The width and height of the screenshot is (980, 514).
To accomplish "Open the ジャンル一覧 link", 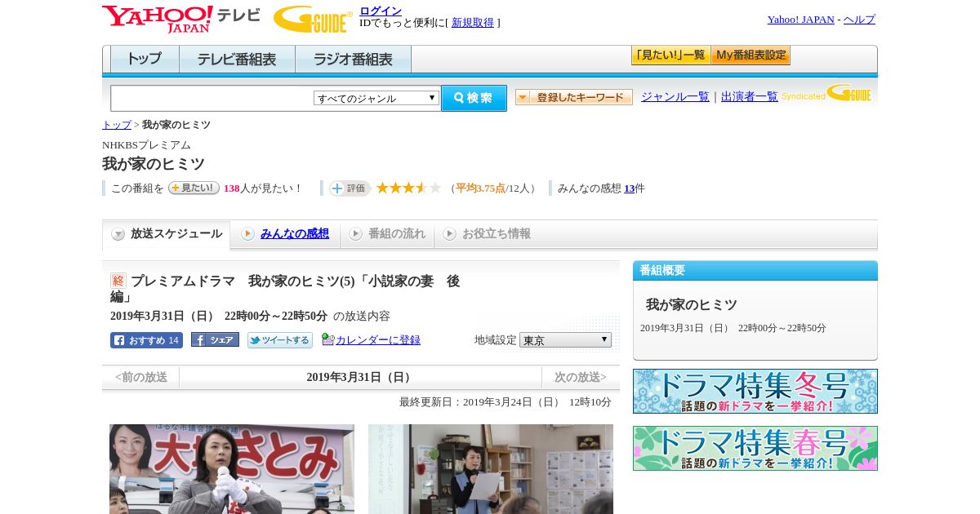I will pos(675,97).
